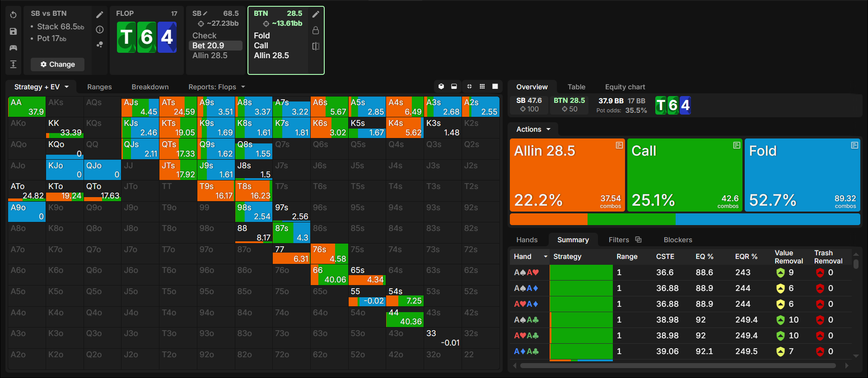Click the 66 cell in hand matrix
The image size is (868, 378).
pyautogui.click(x=329, y=274)
